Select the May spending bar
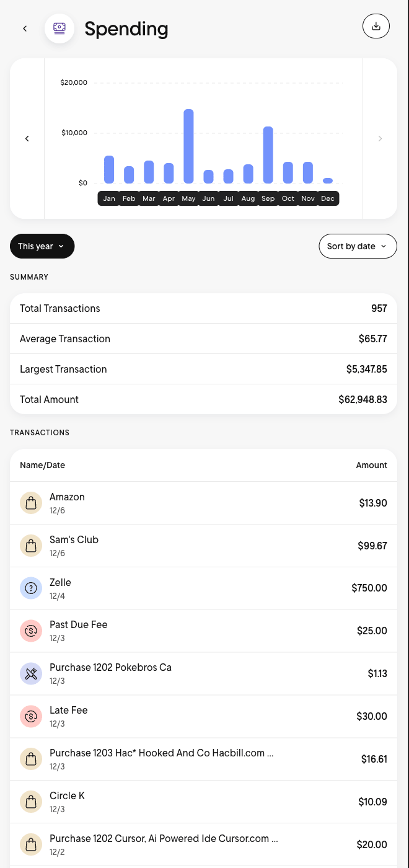The height and width of the screenshot is (868, 409). pos(188,146)
